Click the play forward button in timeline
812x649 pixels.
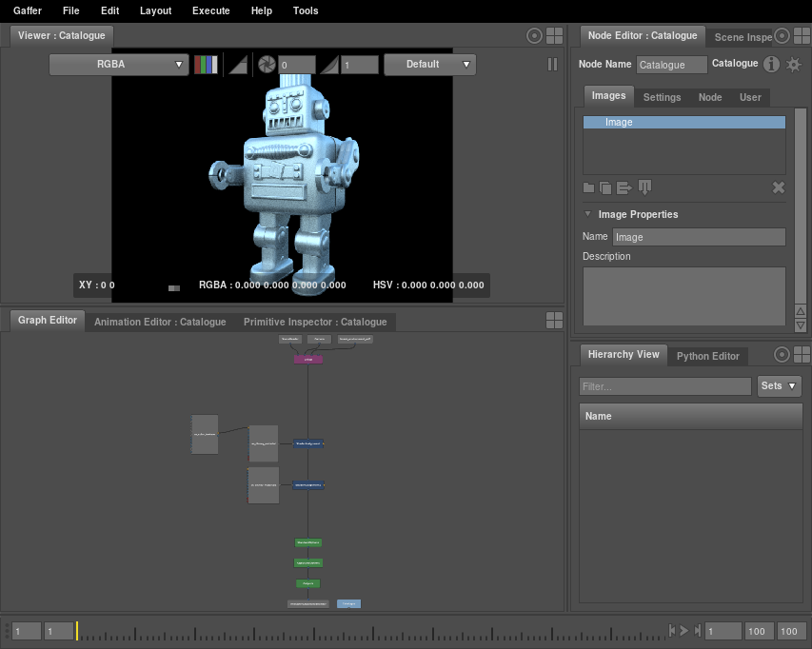[683, 630]
